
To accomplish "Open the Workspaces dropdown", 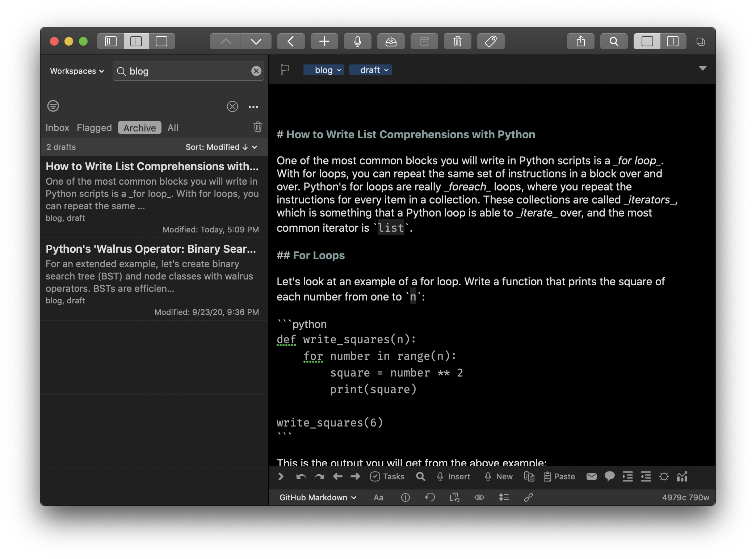I will (x=77, y=71).
